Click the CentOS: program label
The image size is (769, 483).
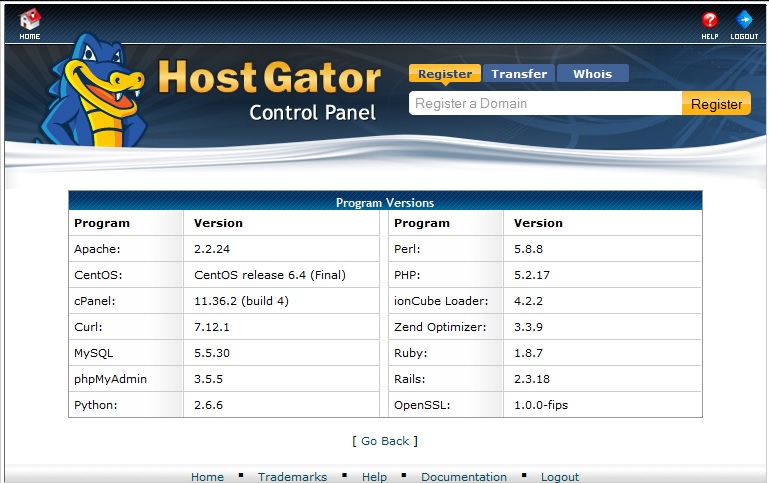(x=98, y=275)
